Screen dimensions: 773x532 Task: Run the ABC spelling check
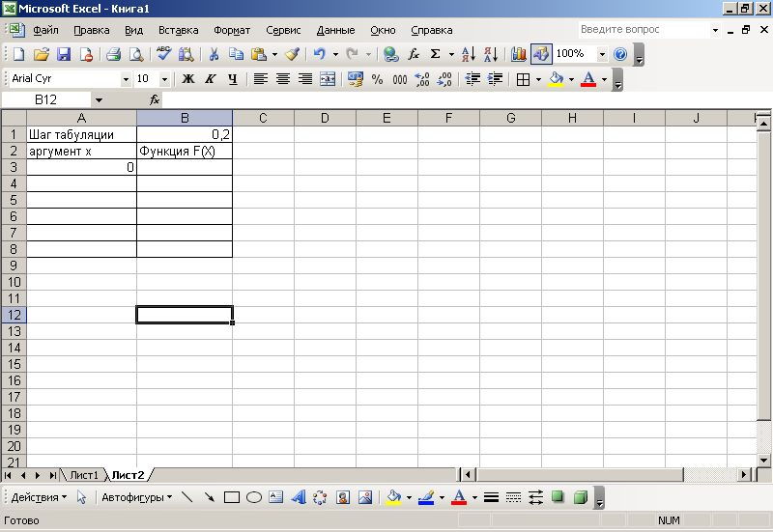(x=163, y=53)
